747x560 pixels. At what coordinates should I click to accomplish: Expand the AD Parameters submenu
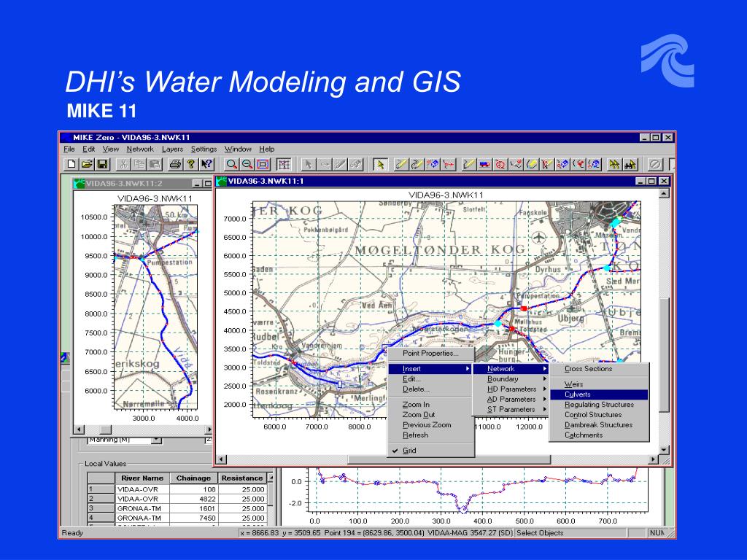point(511,400)
